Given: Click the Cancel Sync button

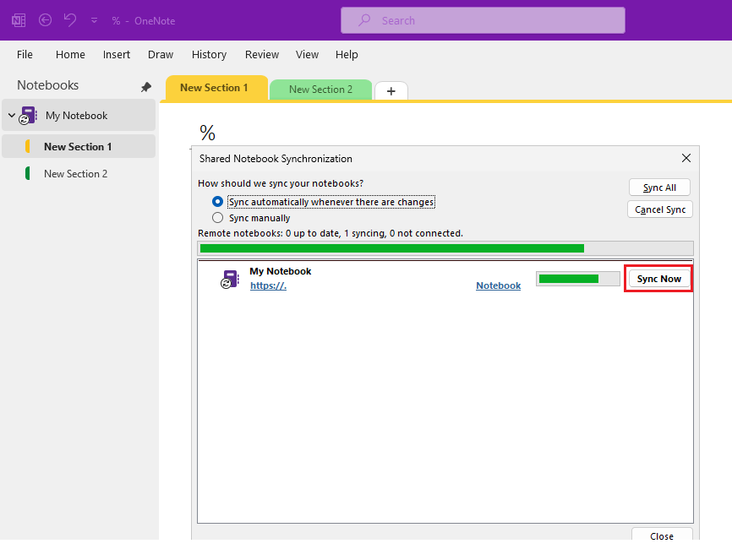Looking at the screenshot, I should coord(660,209).
